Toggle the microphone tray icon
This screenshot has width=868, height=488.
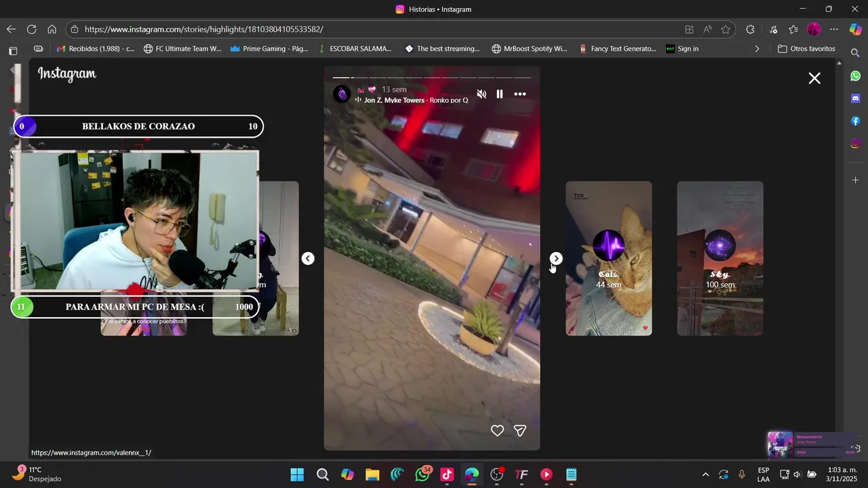[x=742, y=474]
